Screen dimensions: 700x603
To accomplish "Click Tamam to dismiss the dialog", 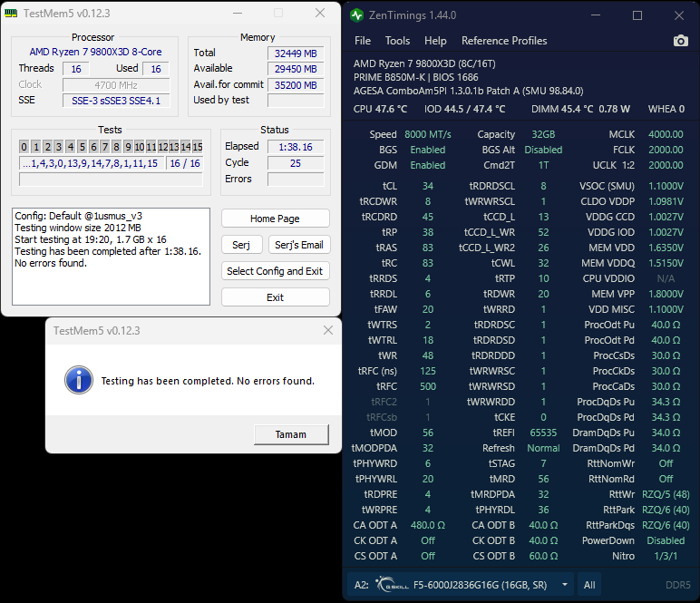I will [x=291, y=434].
